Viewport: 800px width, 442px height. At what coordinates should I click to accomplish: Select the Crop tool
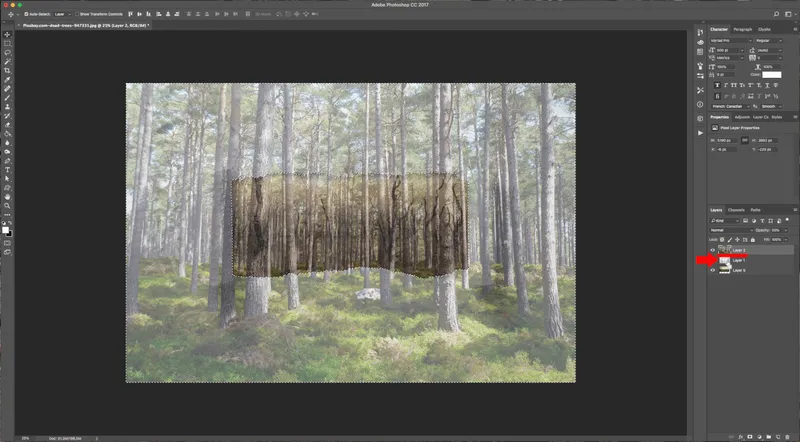coord(7,70)
